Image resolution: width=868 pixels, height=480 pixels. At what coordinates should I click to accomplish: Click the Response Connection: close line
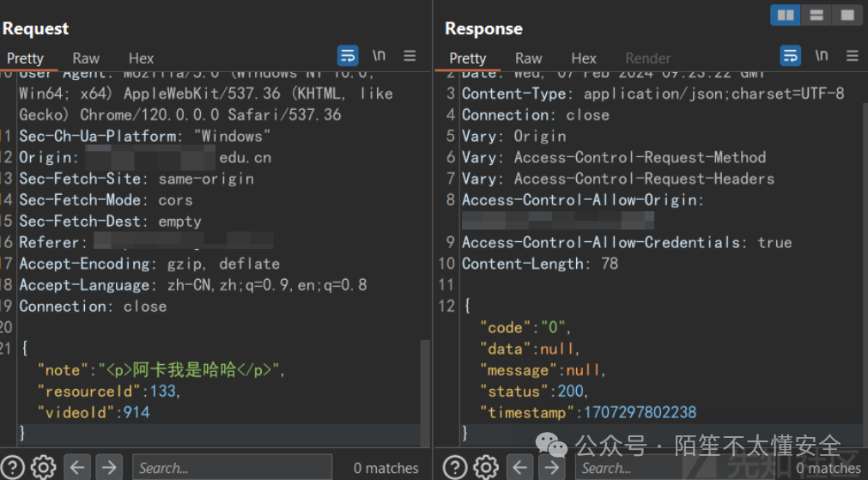tap(536, 115)
